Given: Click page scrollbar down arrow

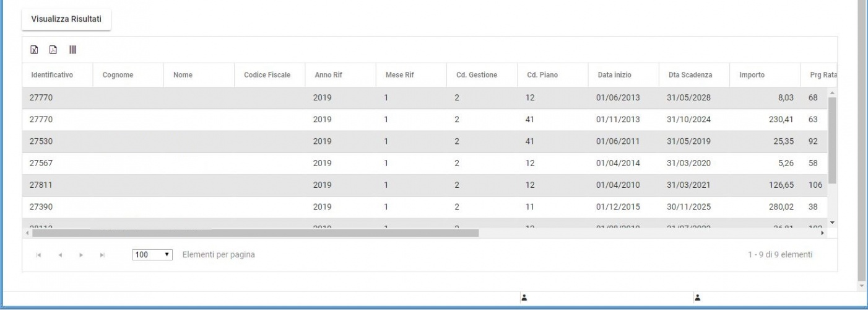Looking at the screenshot, I should click(863, 286).
